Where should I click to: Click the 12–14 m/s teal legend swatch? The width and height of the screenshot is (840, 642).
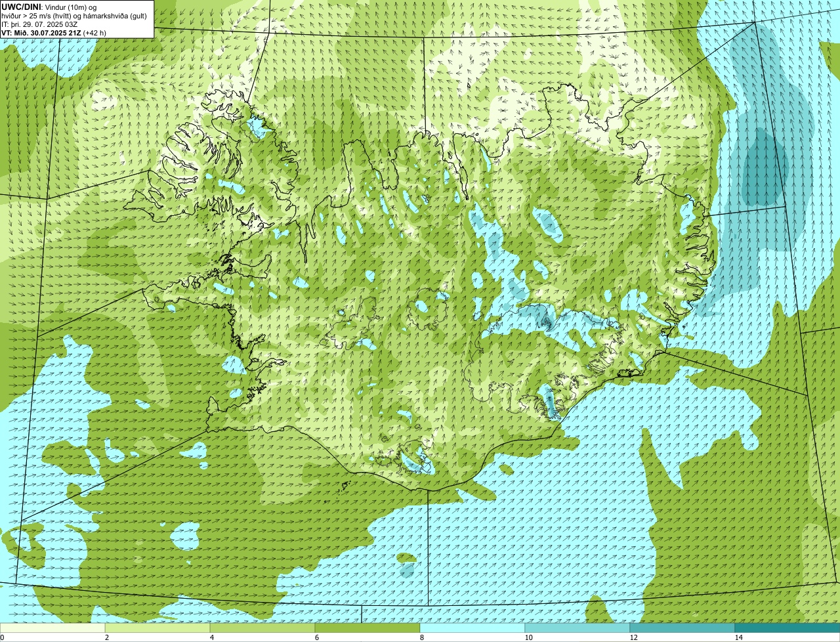point(682,628)
